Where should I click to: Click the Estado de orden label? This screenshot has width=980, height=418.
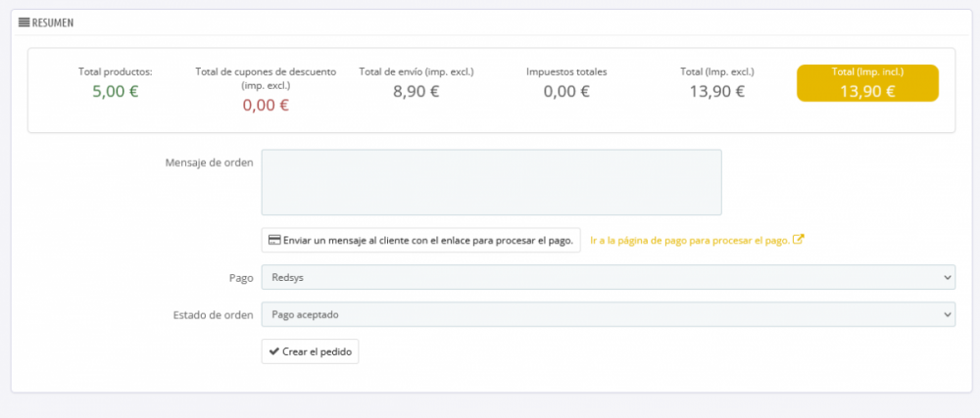(213, 314)
